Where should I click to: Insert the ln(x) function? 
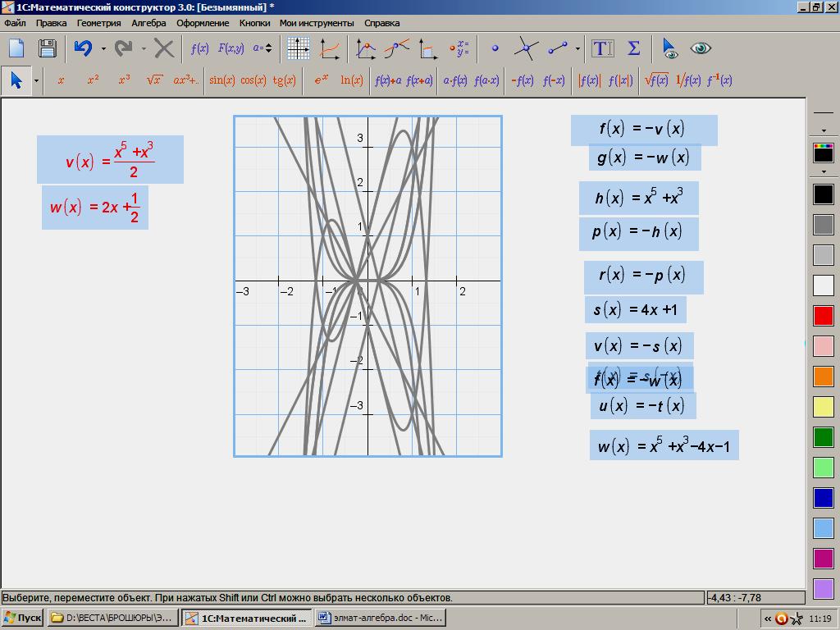351,80
